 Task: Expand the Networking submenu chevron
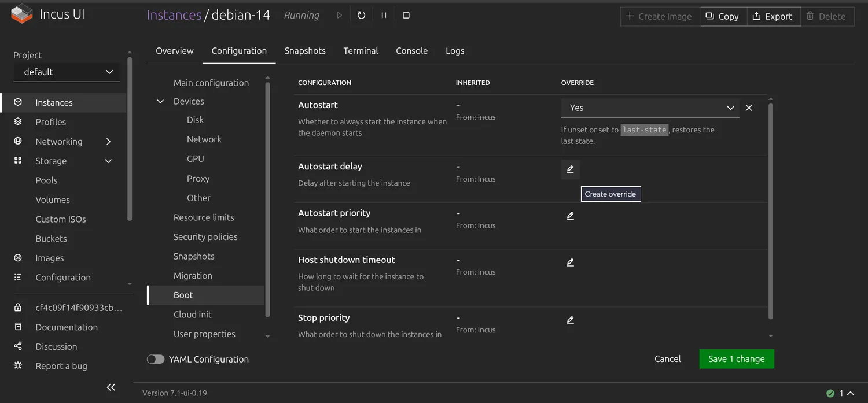pyautogui.click(x=108, y=142)
